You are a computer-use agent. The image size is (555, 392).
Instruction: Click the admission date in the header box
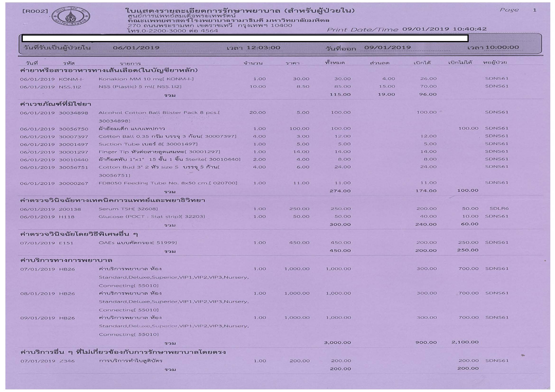136,48
